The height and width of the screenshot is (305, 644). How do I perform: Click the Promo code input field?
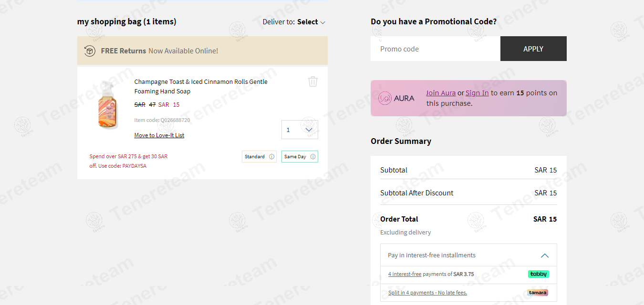[x=436, y=49]
